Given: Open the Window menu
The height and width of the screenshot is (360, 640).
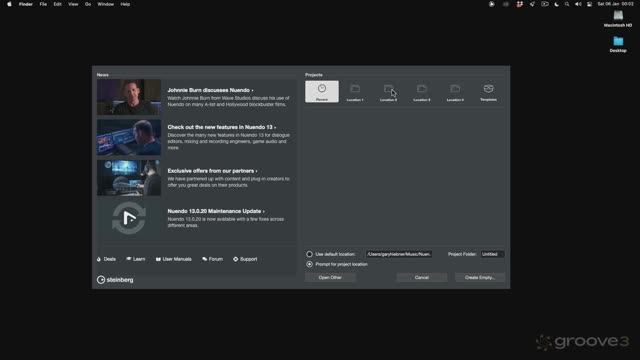Looking at the screenshot, I should click(106, 4).
